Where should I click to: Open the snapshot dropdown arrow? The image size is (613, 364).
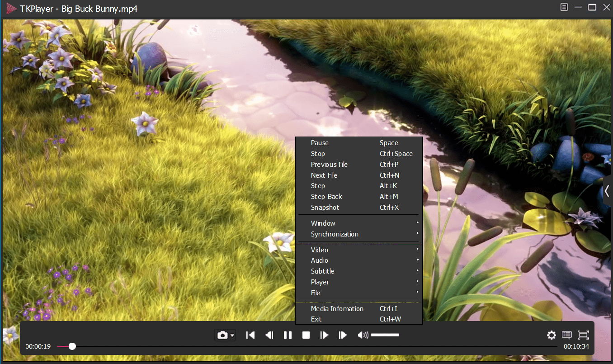tap(232, 336)
